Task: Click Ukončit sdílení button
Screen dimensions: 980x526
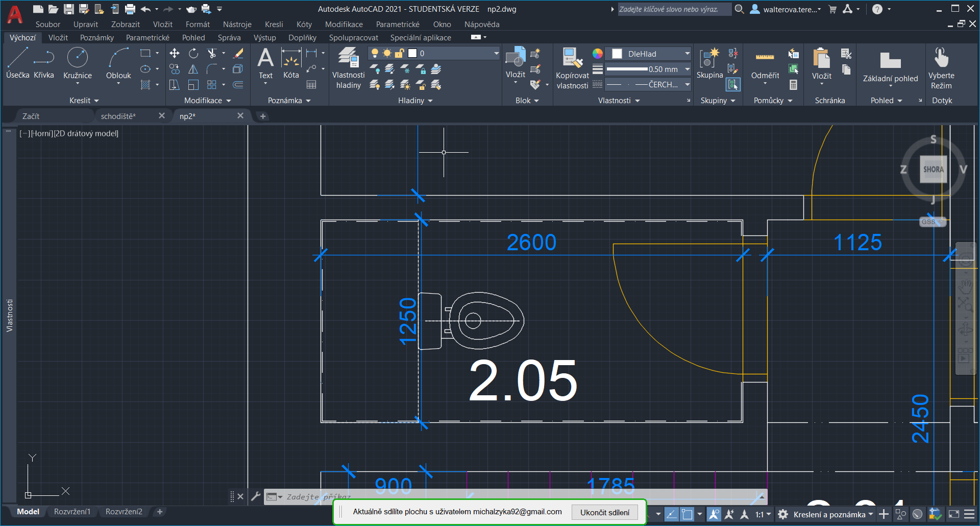Action: tap(604, 512)
